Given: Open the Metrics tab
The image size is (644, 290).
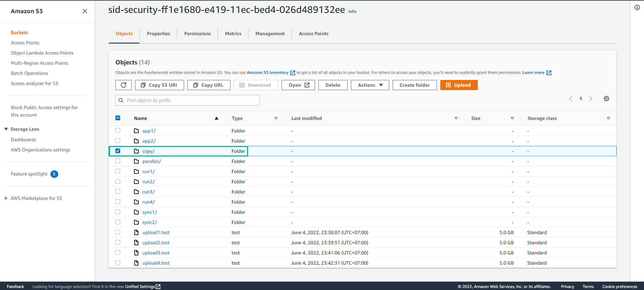Looking at the screenshot, I should (x=233, y=34).
